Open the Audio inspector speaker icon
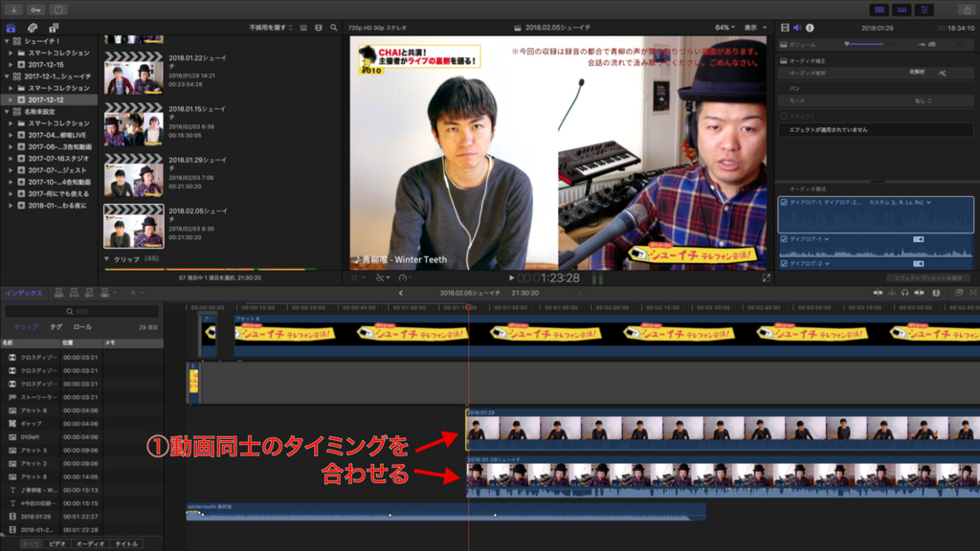This screenshot has width=980, height=551. click(797, 28)
